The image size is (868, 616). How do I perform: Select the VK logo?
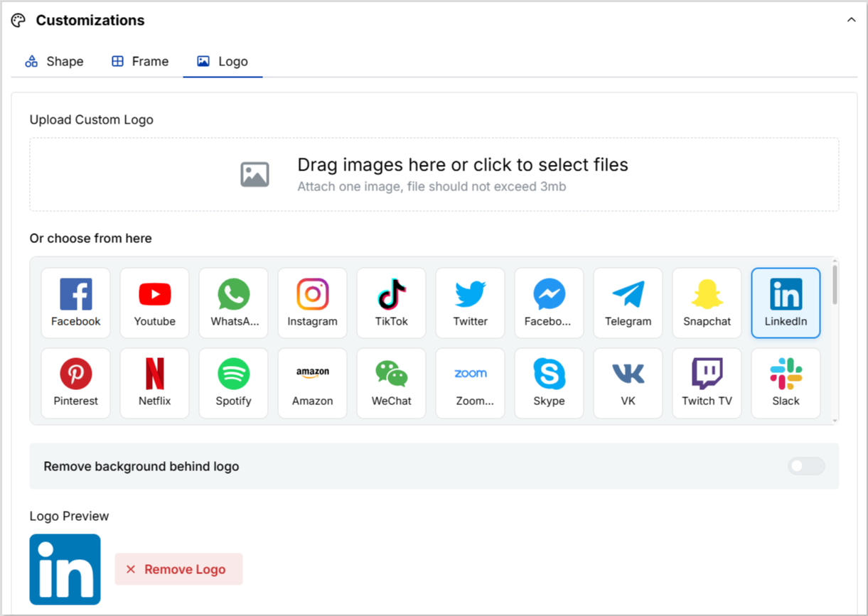[628, 383]
